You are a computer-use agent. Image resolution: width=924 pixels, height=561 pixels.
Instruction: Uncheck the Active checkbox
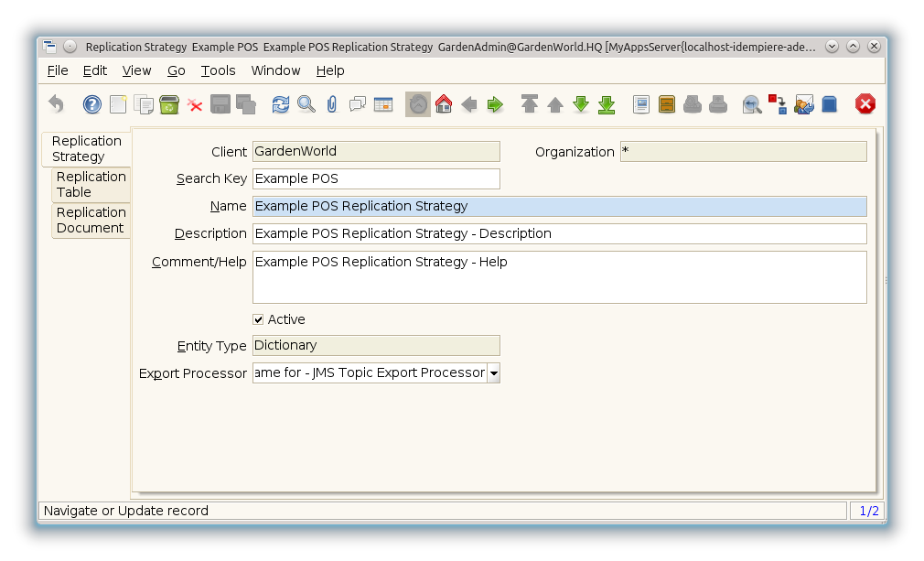coord(258,319)
